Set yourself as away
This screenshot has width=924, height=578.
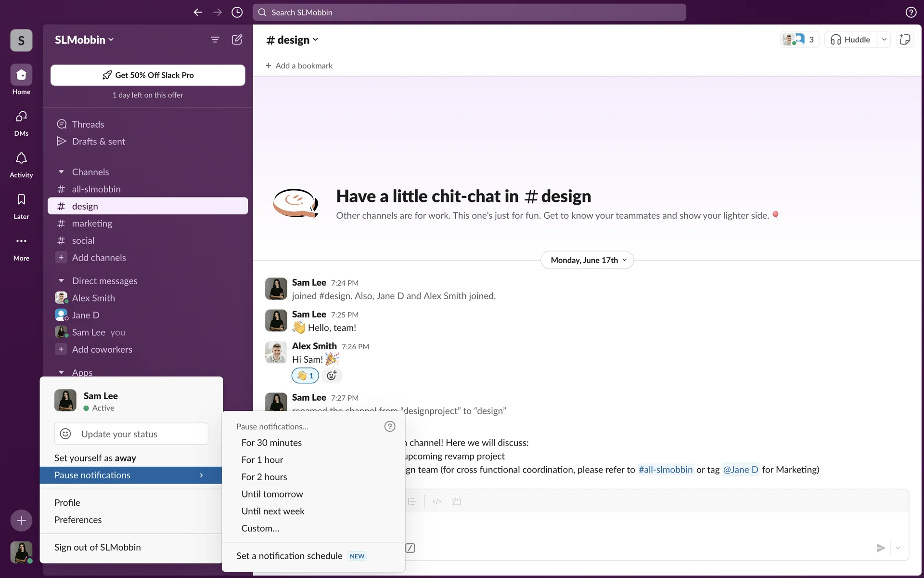pyautogui.click(x=95, y=458)
